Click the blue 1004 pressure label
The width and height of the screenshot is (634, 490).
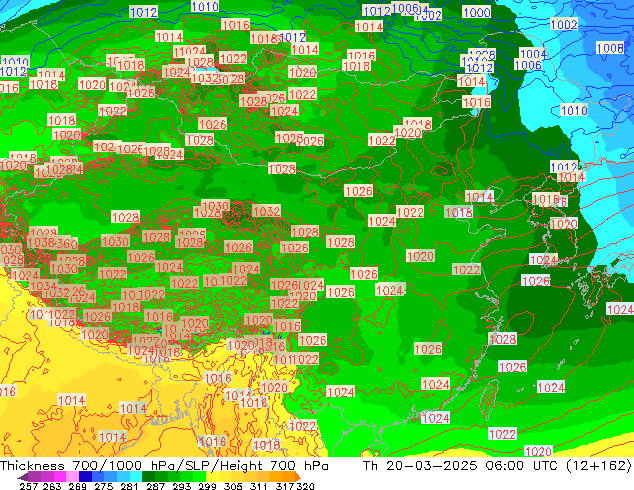533,53
